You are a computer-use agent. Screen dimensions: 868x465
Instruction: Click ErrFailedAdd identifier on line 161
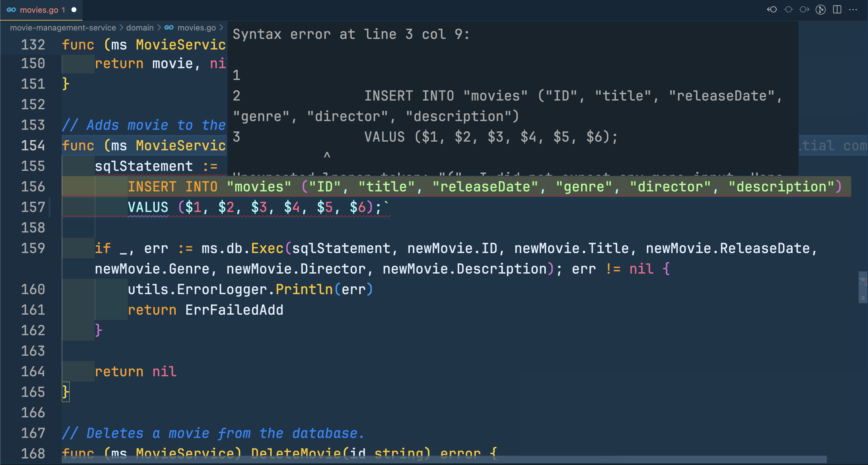coord(234,310)
